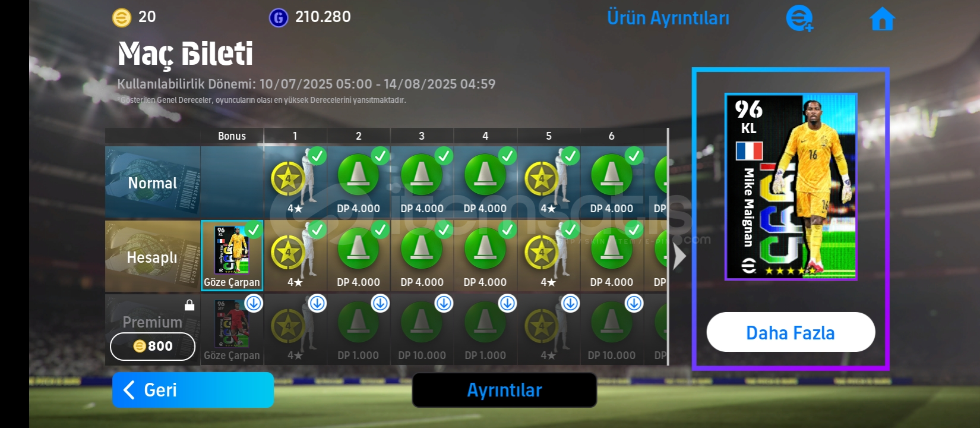The image size is (980, 428).
Task: Advance rewards with the right arrow chevron
Action: click(x=679, y=256)
